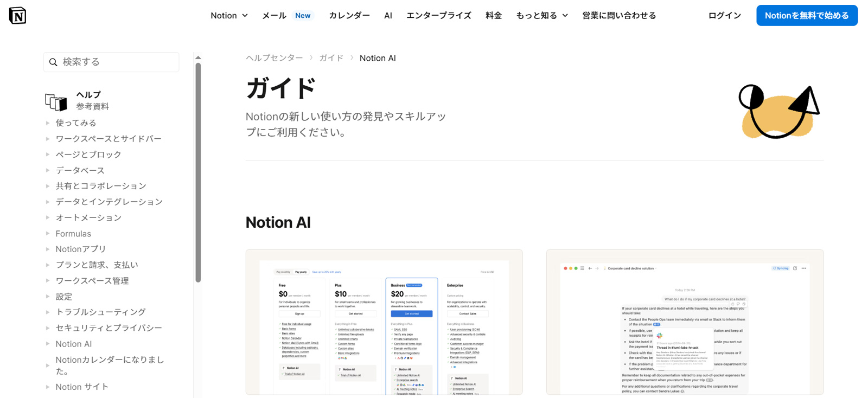Screen dimensions: 868x398
Task: Open the 参考資料 help heading link
Action: [92, 106]
